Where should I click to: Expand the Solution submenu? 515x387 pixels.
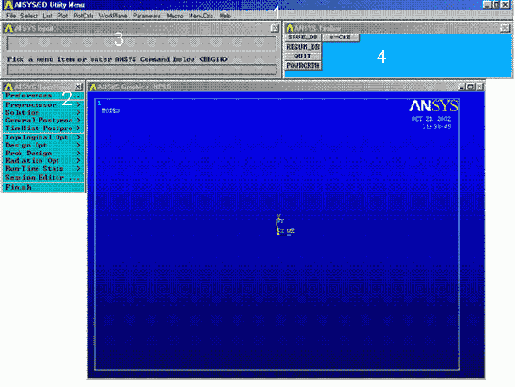(43, 113)
